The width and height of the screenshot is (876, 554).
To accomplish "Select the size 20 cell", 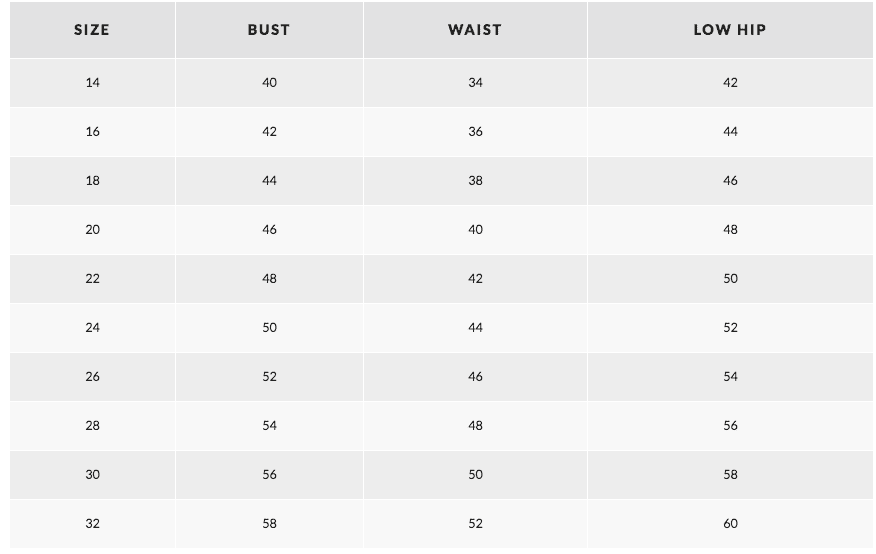I will [x=92, y=230].
